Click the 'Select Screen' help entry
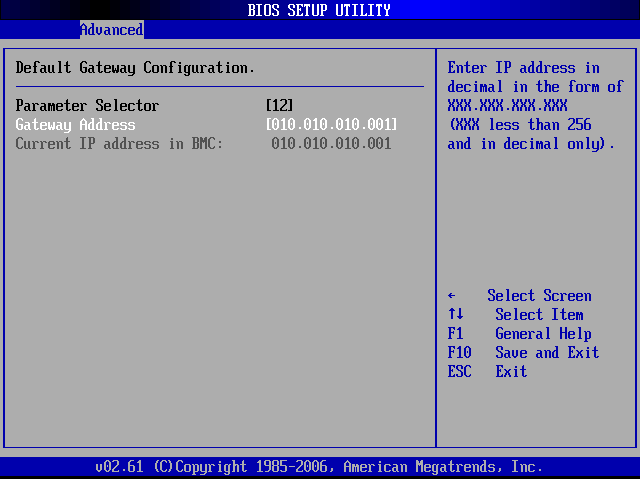 (x=539, y=295)
